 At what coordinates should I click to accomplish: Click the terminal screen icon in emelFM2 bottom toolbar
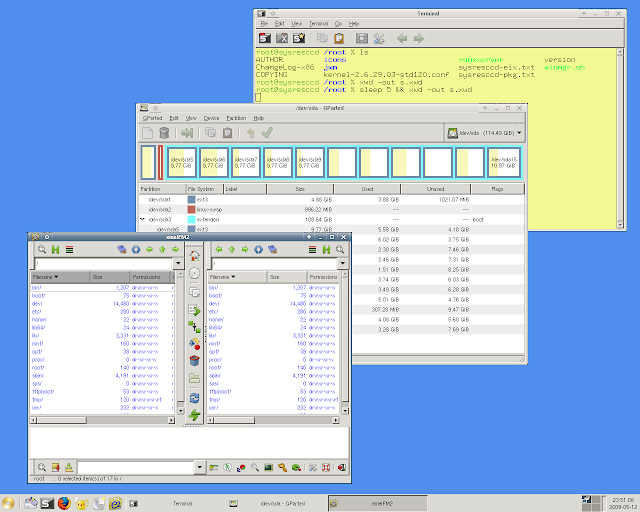coord(268,467)
